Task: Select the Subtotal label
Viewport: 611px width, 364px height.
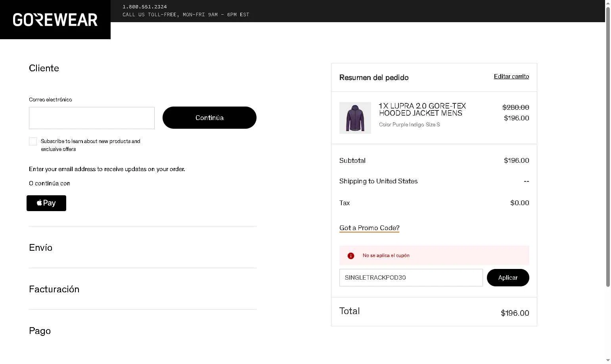Action: pyautogui.click(x=352, y=160)
